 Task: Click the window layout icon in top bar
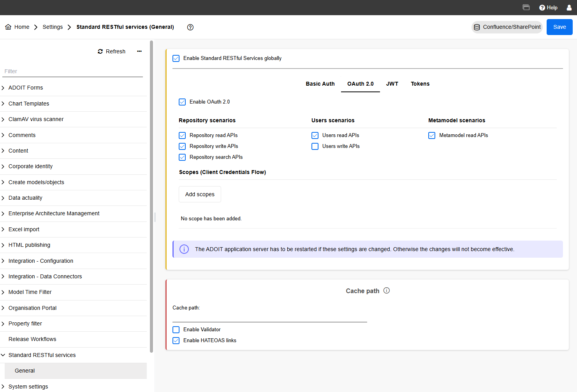click(526, 7)
